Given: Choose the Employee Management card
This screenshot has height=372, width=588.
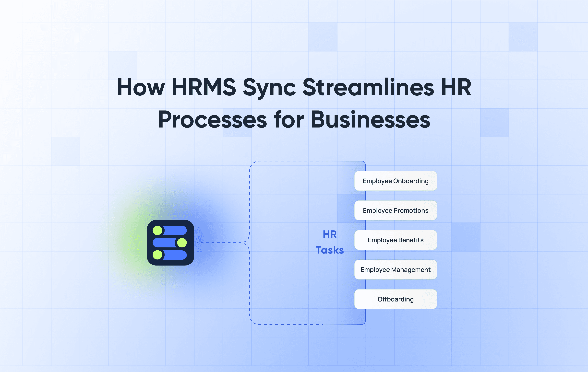Looking at the screenshot, I should pyautogui.click(x=396, y=269).
